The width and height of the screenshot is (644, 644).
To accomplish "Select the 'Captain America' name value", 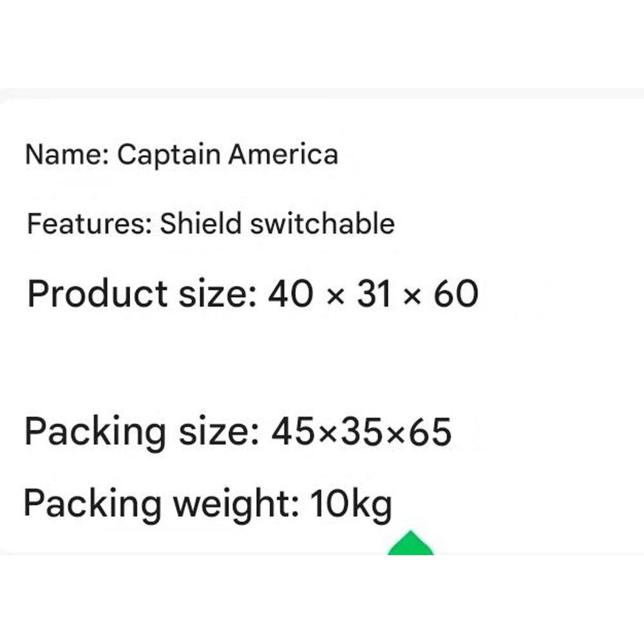I will tap(227, 155).
